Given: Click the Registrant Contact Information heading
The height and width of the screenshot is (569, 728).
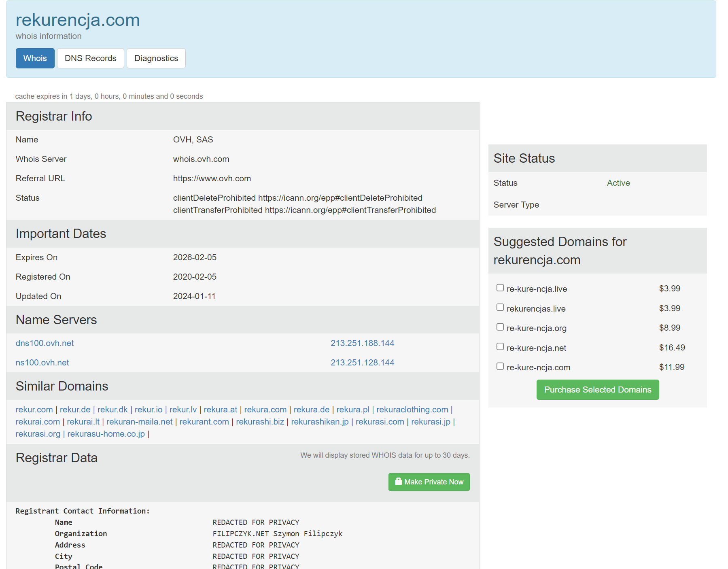Looking at the screenshot, I should 83,511.
